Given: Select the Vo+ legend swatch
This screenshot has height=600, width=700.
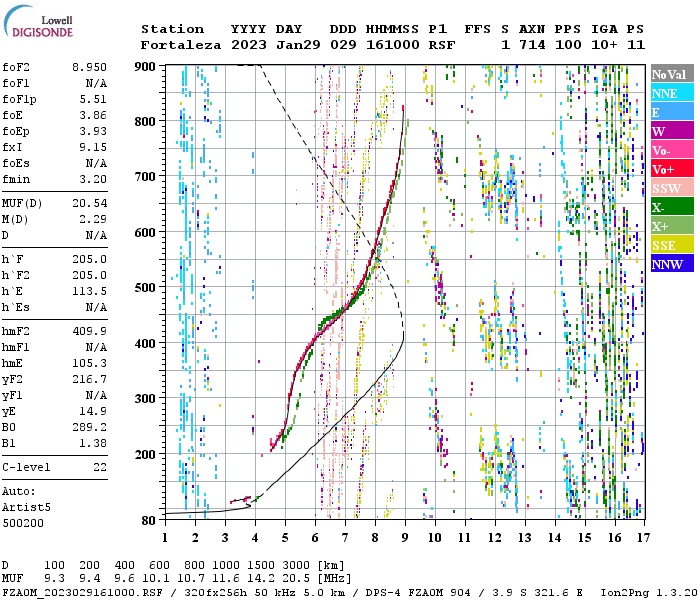Looking at the screenshot, I should click(672, 169).
